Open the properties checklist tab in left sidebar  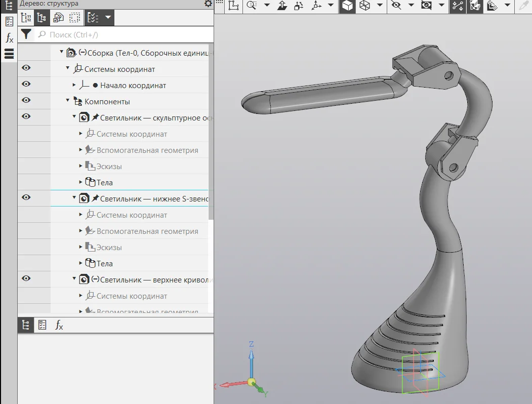[9, 21]
